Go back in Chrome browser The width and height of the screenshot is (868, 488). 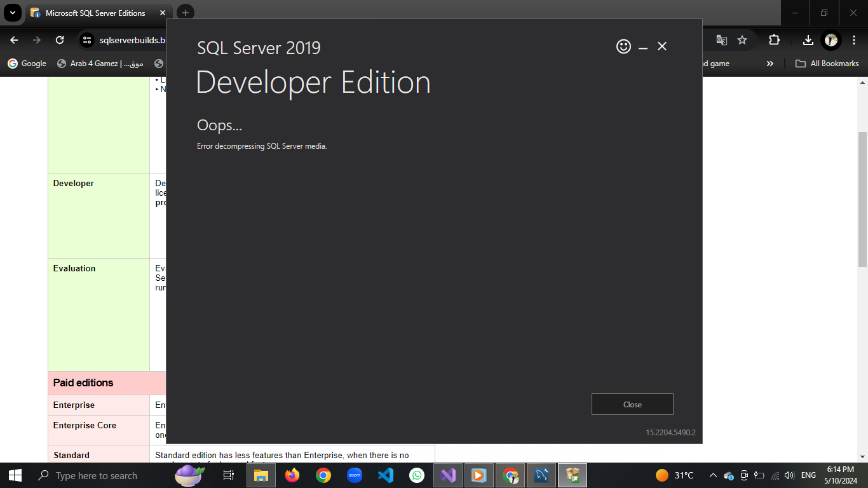tap(14, 40)
